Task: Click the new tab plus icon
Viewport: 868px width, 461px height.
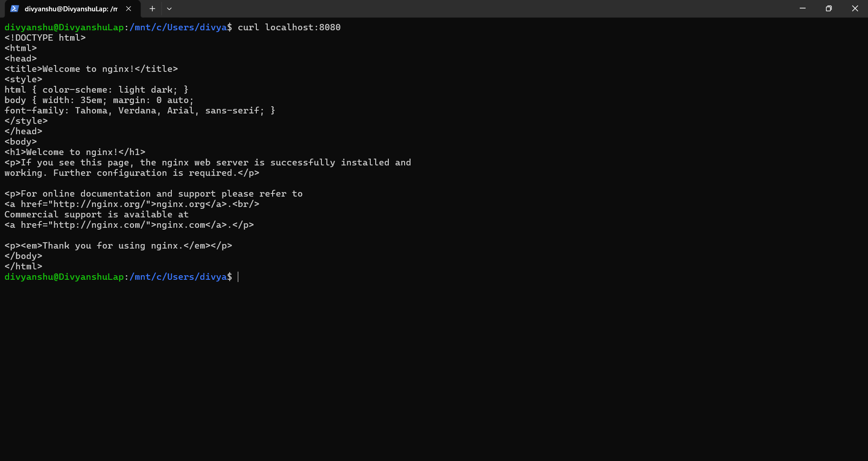Action: (152, 9)
